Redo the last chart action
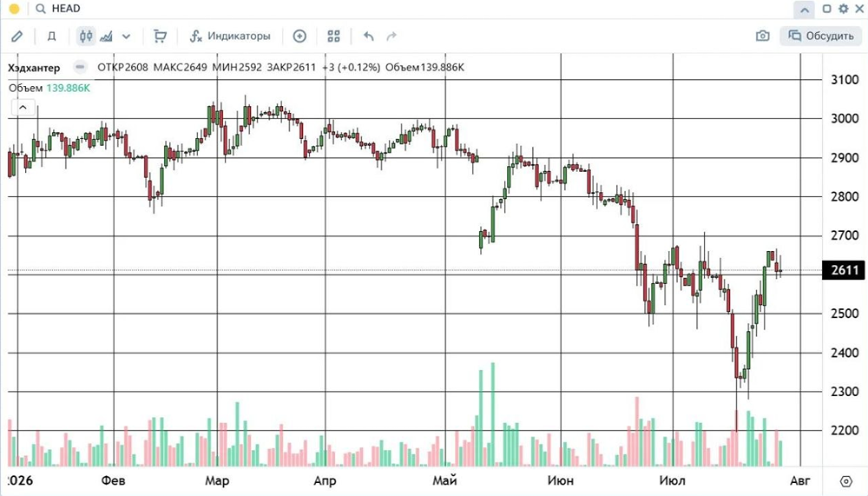The height and width of the screenshot is (496, 868). (391, 36)
